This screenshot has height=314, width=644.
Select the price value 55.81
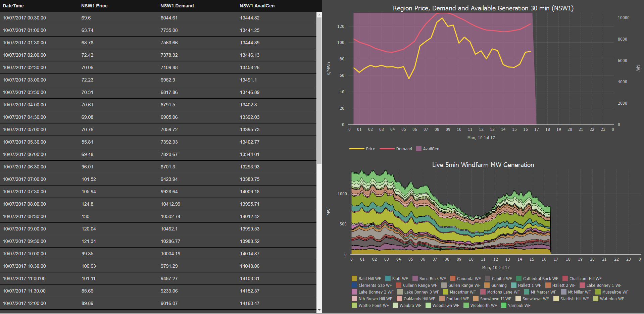87,142
